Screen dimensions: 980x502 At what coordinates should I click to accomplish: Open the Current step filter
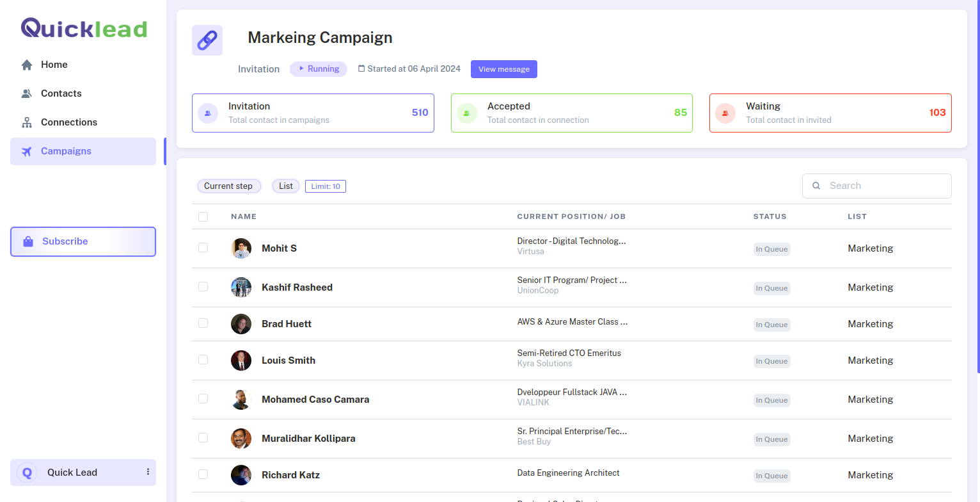229,186
